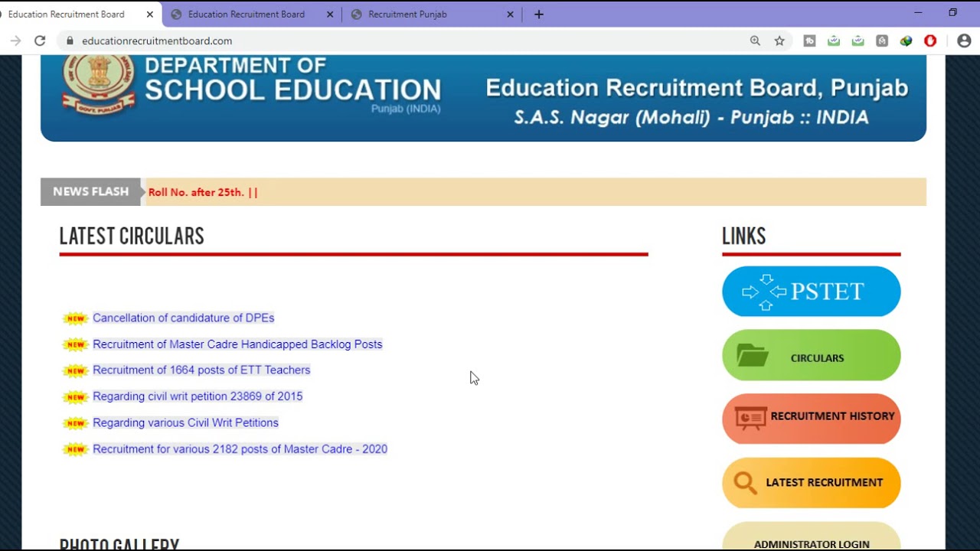The image size is (980, 551).
Task: Open the LATEST RECRUITMENT button
Action: pos(812,483)
